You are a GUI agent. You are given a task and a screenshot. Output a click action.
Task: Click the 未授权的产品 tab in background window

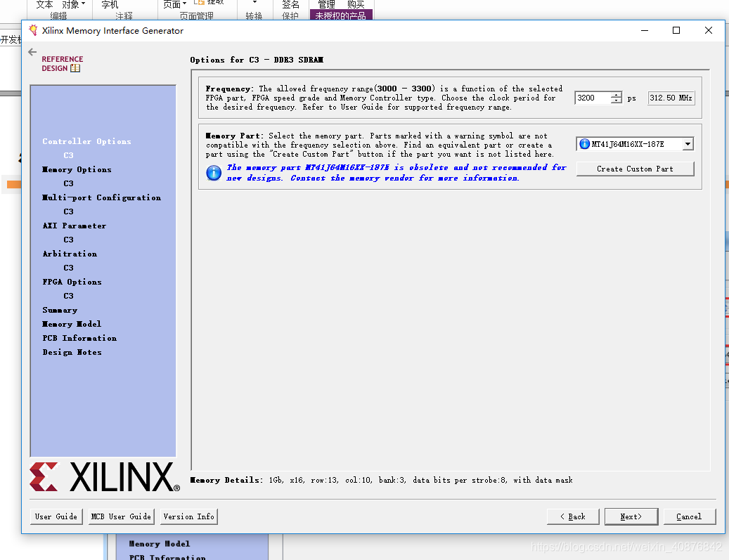coord(341,15)
